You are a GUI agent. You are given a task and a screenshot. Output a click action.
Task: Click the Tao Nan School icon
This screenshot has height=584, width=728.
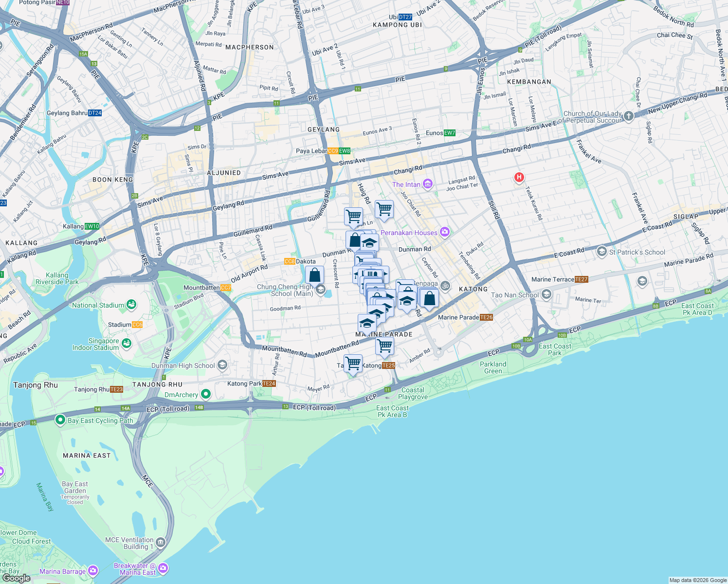(546, 294)
